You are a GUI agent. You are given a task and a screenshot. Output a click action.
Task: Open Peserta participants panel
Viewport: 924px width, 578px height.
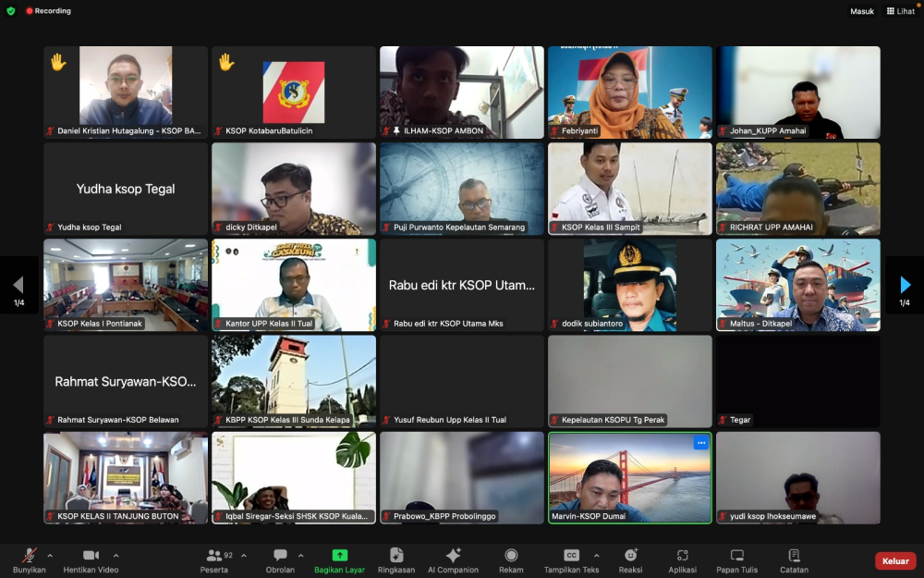click(214, 560)
